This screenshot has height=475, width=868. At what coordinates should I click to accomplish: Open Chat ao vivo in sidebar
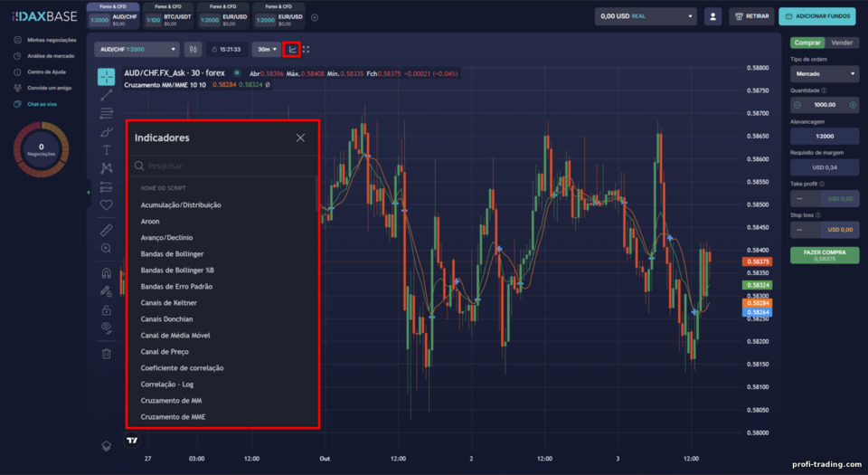[35, 104]
